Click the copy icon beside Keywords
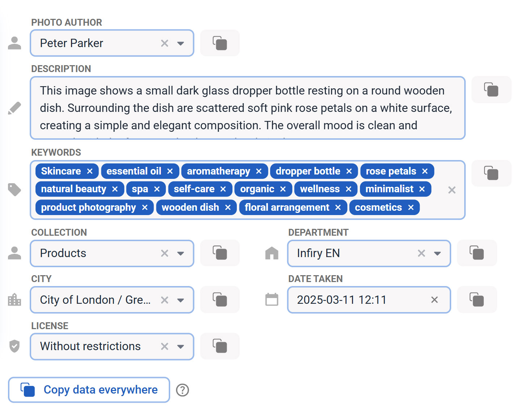 491,173
